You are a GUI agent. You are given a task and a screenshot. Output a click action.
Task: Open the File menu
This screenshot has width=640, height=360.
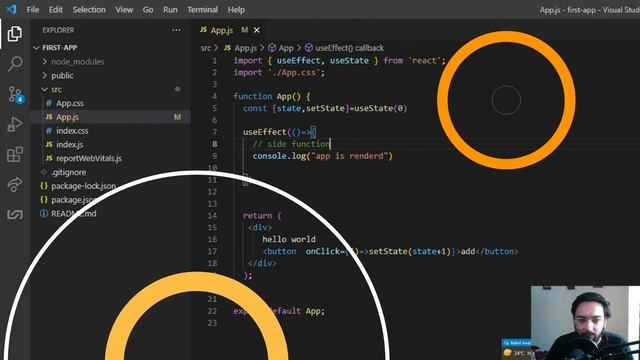pyautogui.click(x=33, y=9)
